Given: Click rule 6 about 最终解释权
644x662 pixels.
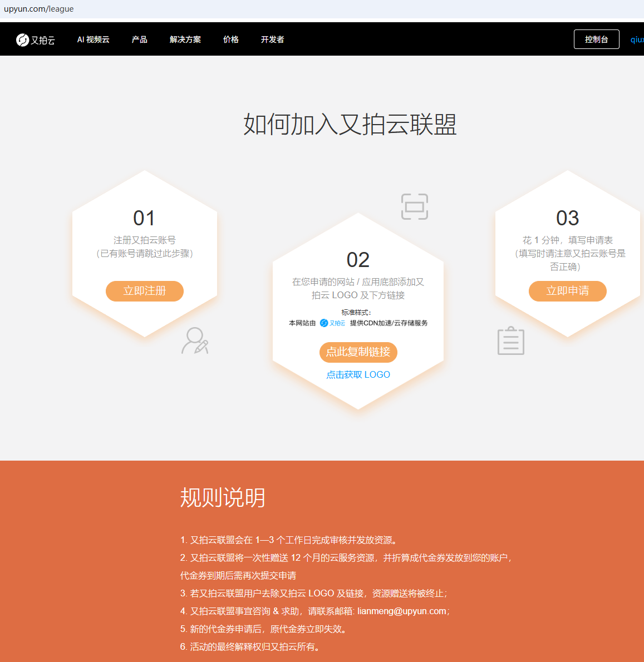Looking at the screenshot, I should coord(251,647).
